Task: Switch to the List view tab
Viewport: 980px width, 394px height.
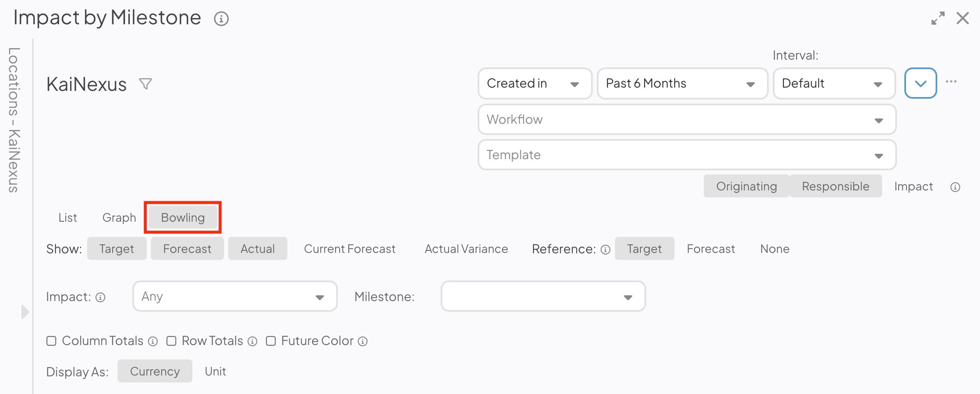Action: (x=68, y=218)
